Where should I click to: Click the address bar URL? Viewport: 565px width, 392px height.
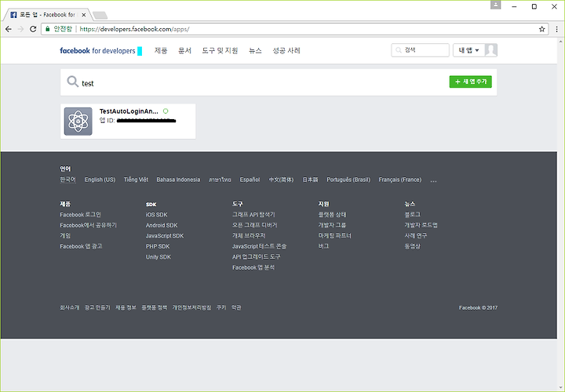coord(134,29)
